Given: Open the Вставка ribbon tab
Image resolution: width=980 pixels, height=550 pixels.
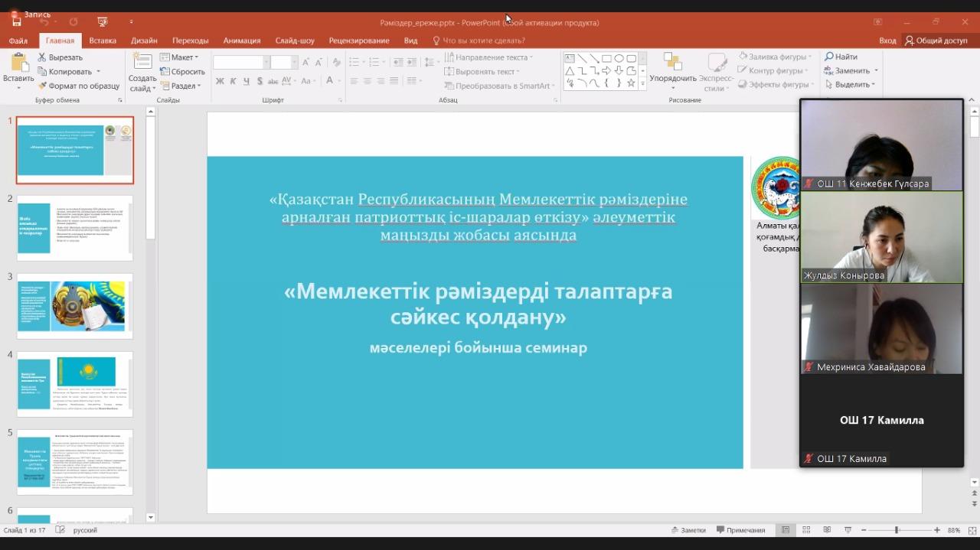Looking at the screenshot, I should (103, 41).
